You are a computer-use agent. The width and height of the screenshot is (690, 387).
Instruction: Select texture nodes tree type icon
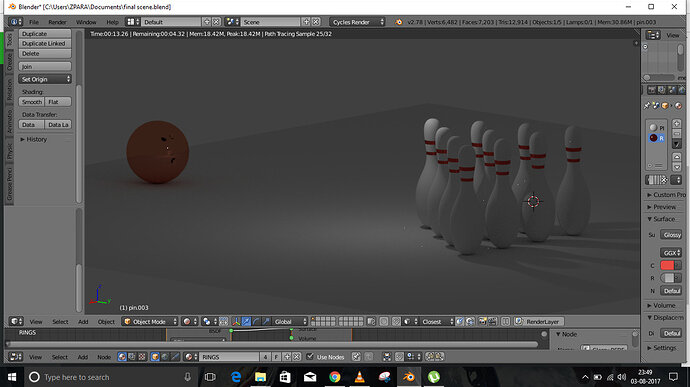tap(142, 357)
